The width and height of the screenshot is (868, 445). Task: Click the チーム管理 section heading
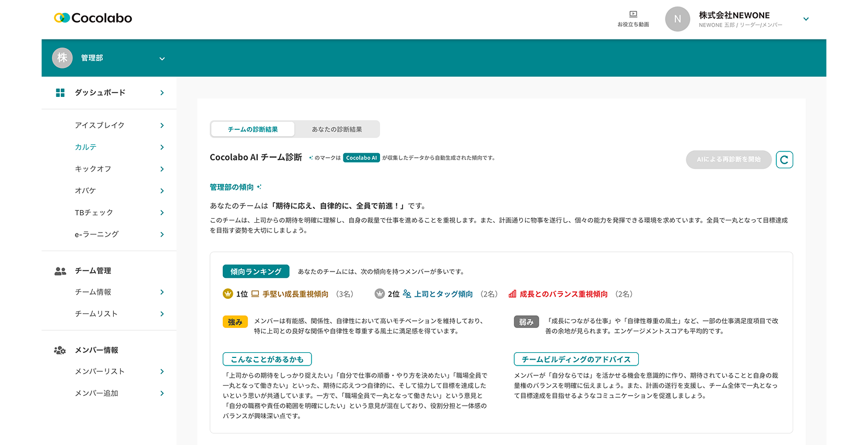click(x=93, y=271)
